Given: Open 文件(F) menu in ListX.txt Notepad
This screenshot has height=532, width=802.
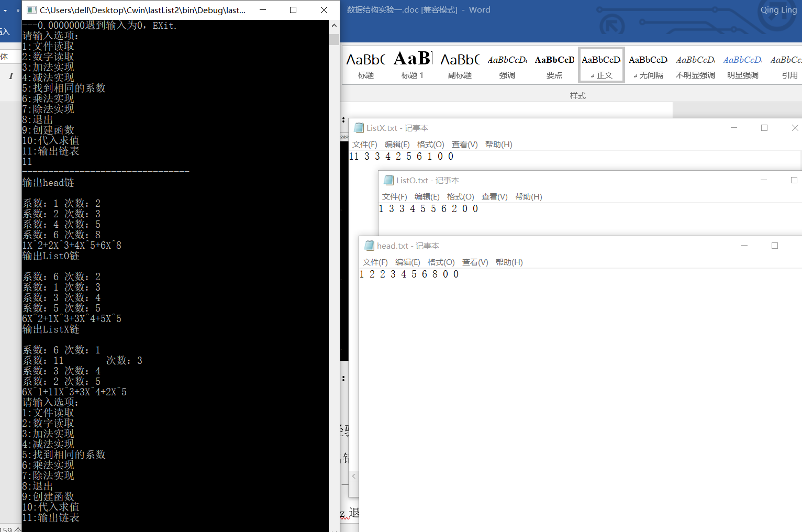Looking at the screenshot, I should pos(364,145).
